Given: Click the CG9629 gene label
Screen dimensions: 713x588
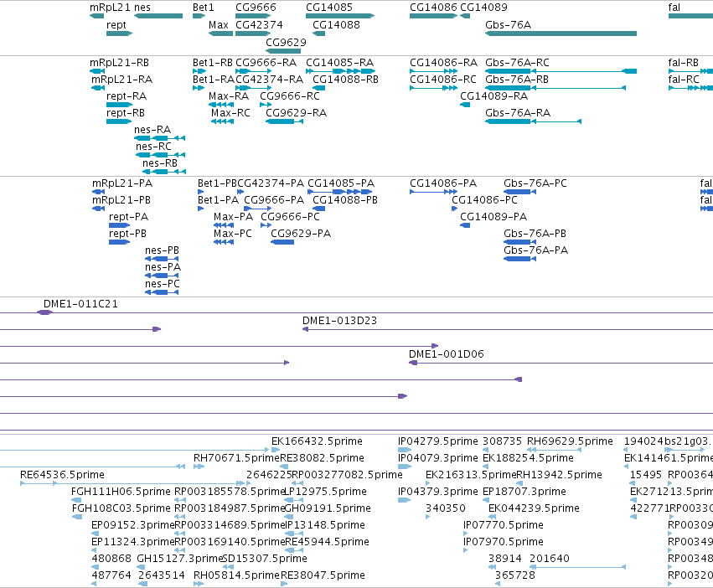Looking at the screenshot, I should point(286,42).
